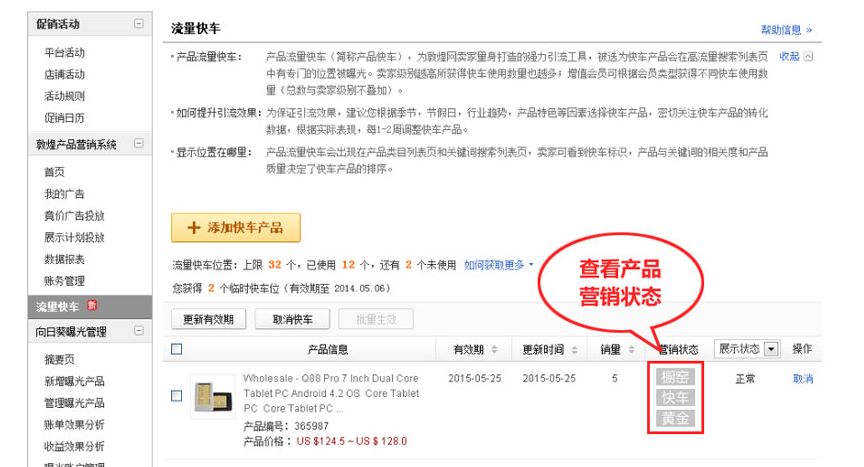Click the new badge beside 流量快车
Screen dimensions: 864x467
coord(92,305)
